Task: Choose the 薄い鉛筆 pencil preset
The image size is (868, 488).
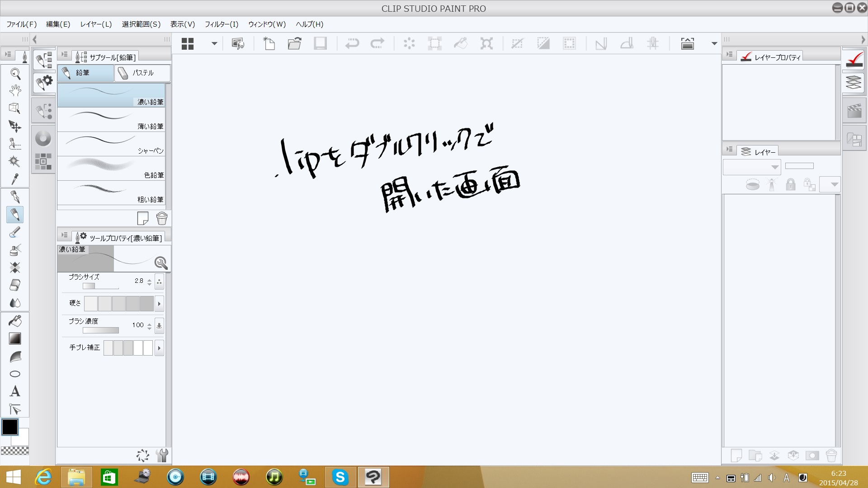Action: pyautogui.click(x=111, y=119)
